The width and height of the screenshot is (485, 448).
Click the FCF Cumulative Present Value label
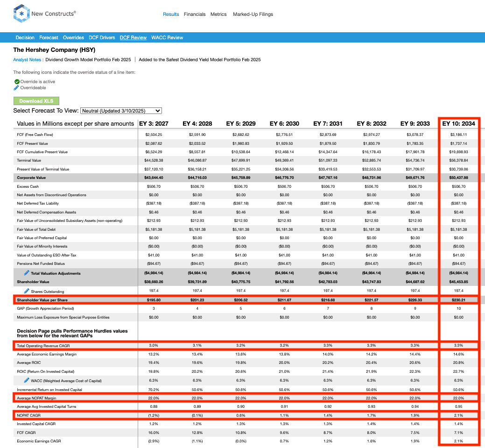pyautogui.click(x=42, y=152)
